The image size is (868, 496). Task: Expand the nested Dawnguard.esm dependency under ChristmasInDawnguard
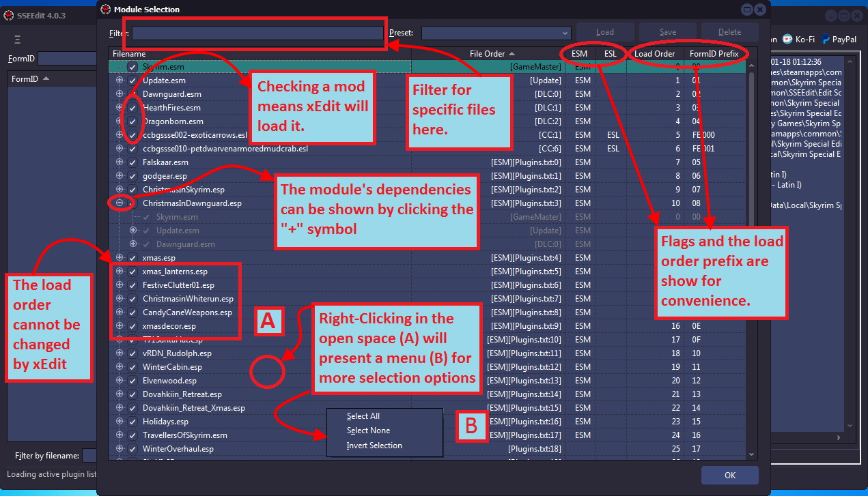(133, 244)
